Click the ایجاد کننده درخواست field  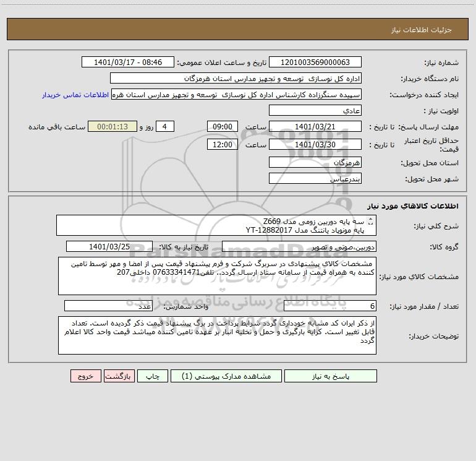click(237, 94)
